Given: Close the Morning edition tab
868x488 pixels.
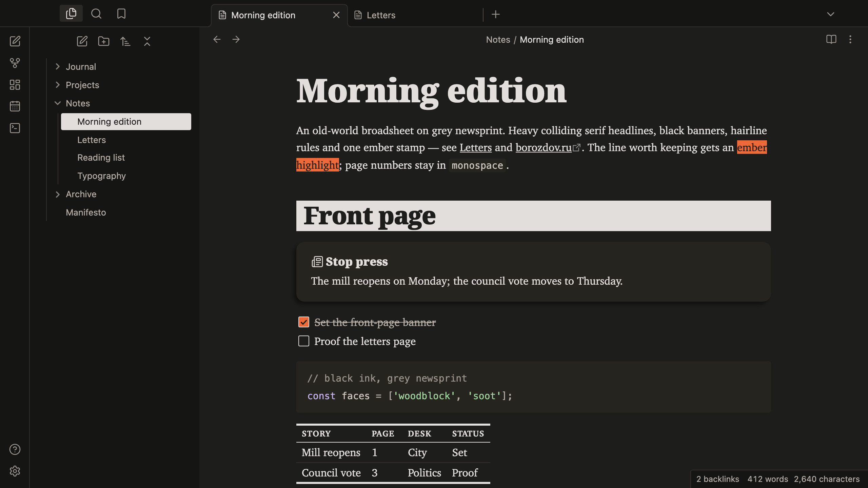Looking at the screenshot, I should 336,15.
